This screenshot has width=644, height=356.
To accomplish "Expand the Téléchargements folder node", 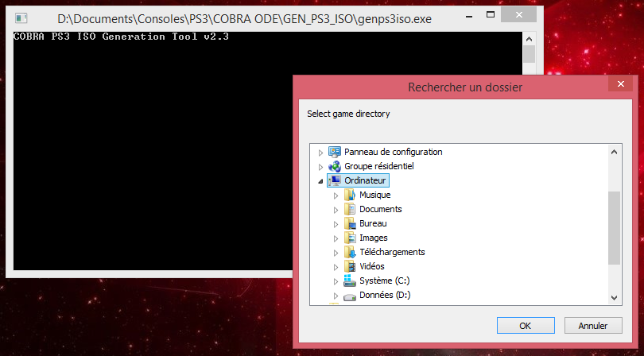I will coord(336,253).
